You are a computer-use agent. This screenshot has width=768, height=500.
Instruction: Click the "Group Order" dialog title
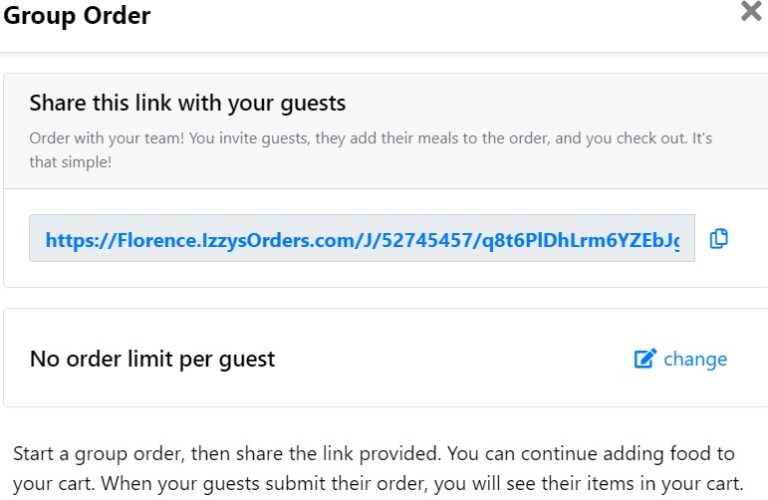pyautogui.click(x=77, y=16)
